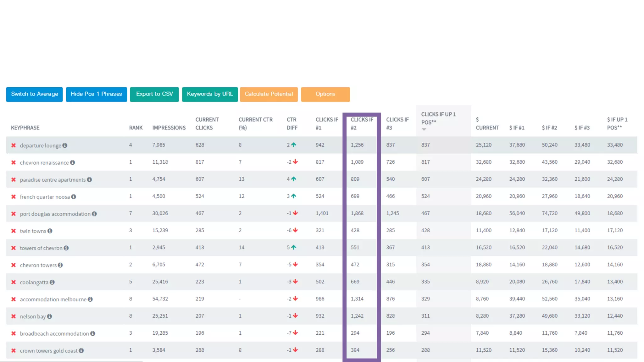Click Export to CSV button
644x362 pixels.
coord(154,94)
